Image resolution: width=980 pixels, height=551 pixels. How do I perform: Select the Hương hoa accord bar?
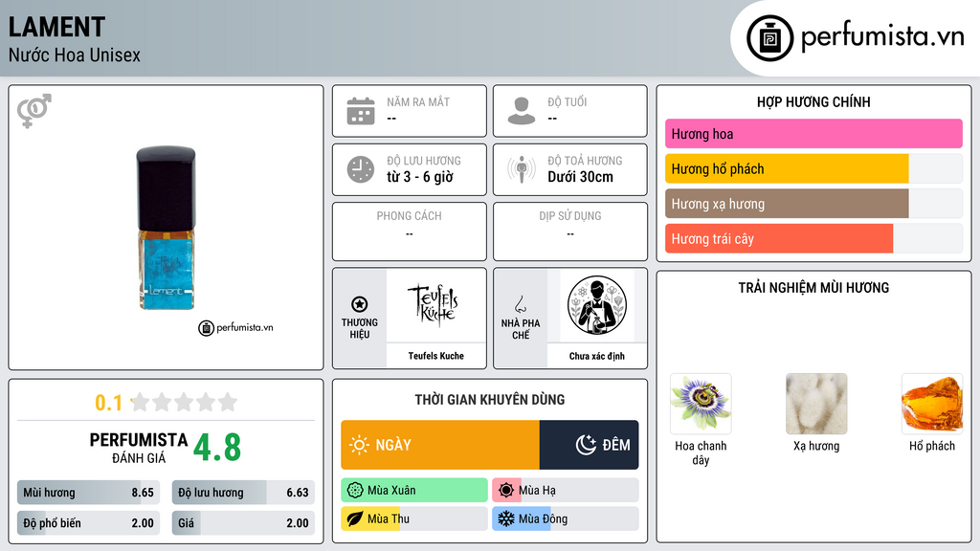click(813, 134)
